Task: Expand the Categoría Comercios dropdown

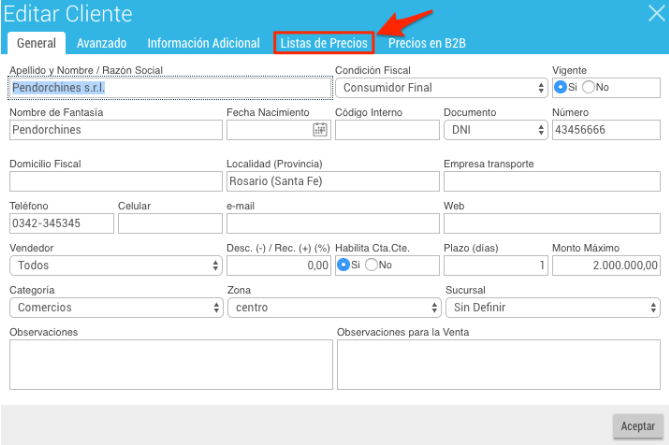Action: 116,308
